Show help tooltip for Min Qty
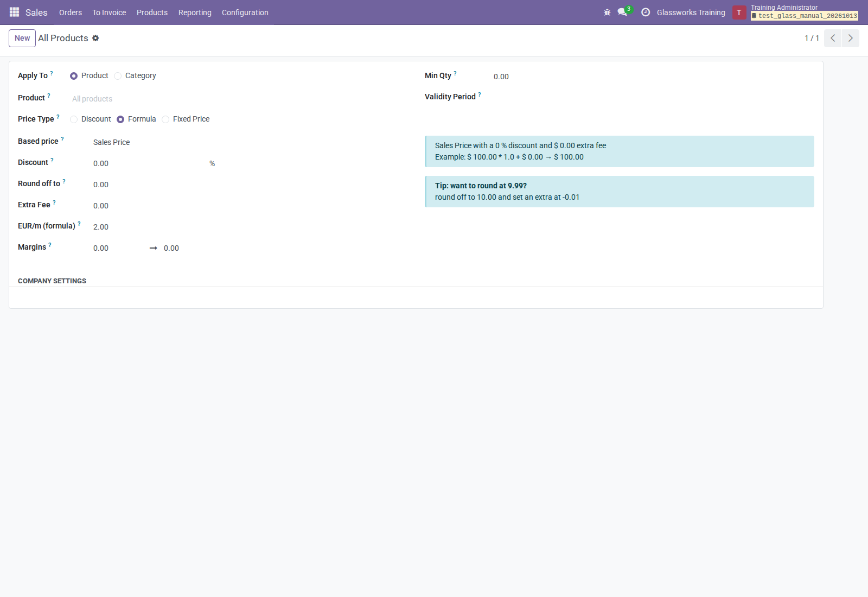The image size is (868, 597). click(455, 73)
